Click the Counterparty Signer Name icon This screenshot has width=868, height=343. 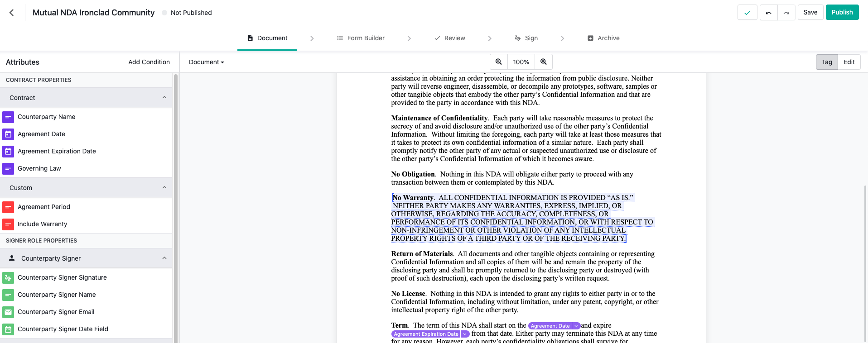pyautogui.click(x=8, y=295)
